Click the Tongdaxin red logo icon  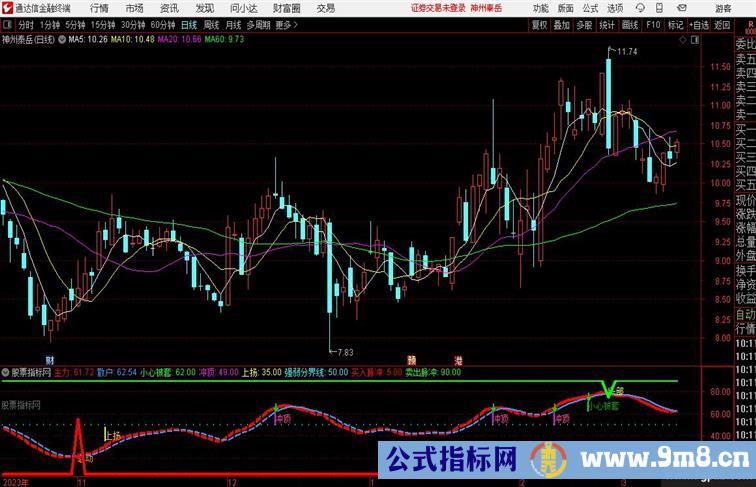7,8
